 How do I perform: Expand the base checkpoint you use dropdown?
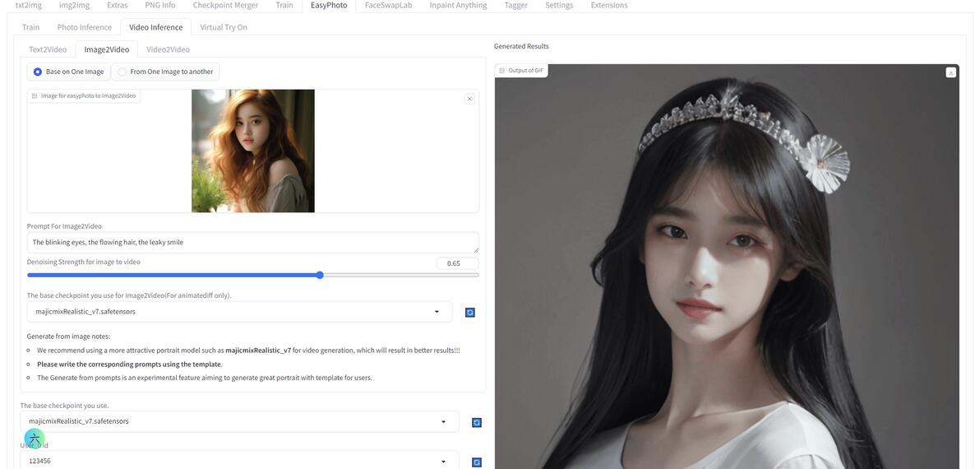[x=239, y=421]
